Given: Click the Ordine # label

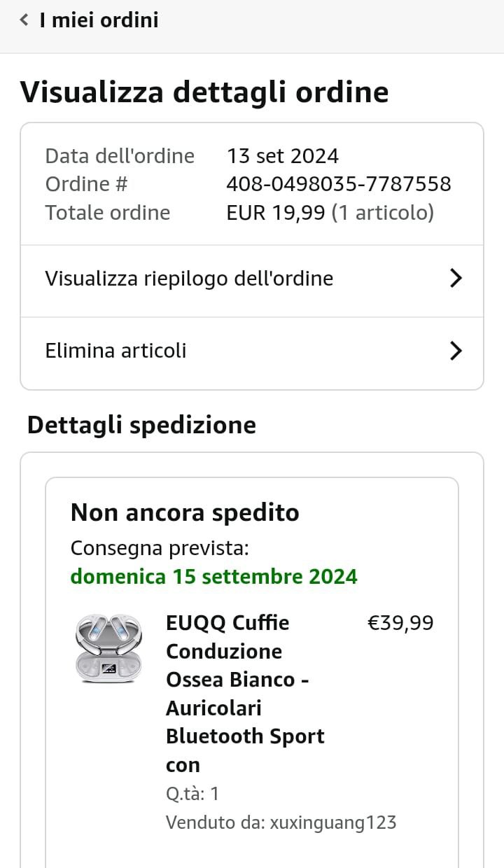Looking at the screenshot, I should pyautogui.click(x=86, y=184).
